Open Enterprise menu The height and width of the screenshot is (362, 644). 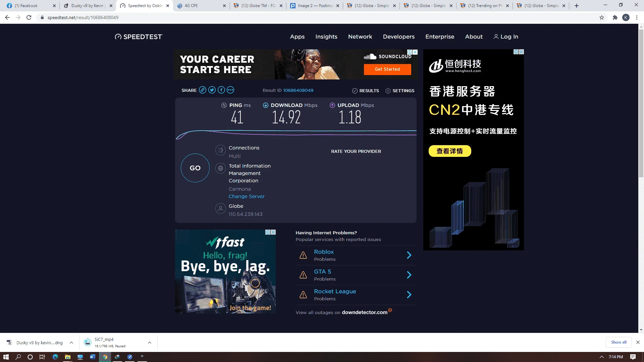(x=440, y=37)
